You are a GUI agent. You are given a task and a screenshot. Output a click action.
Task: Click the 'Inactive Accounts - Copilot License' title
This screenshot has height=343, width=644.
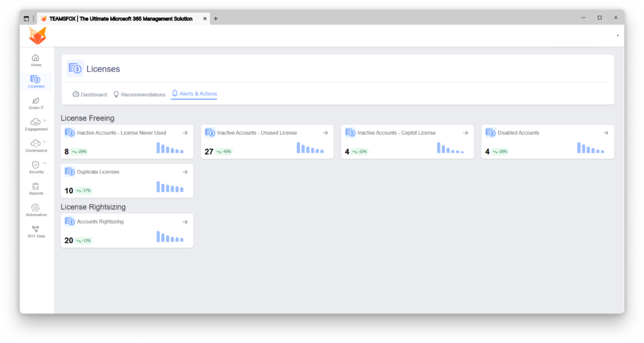pyautogui.click(x=396, y=133)
